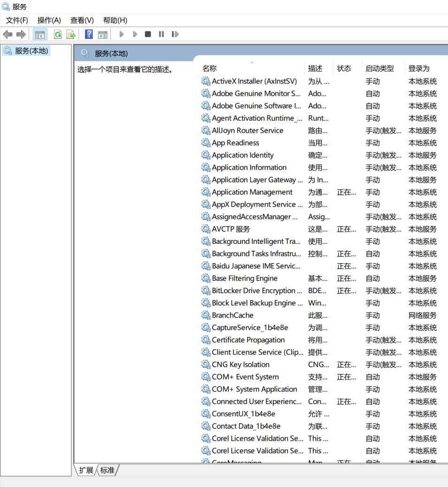Screen dimensions: 448x487
Task: Click the refresh icon in the toolbar
Action: 57,34
